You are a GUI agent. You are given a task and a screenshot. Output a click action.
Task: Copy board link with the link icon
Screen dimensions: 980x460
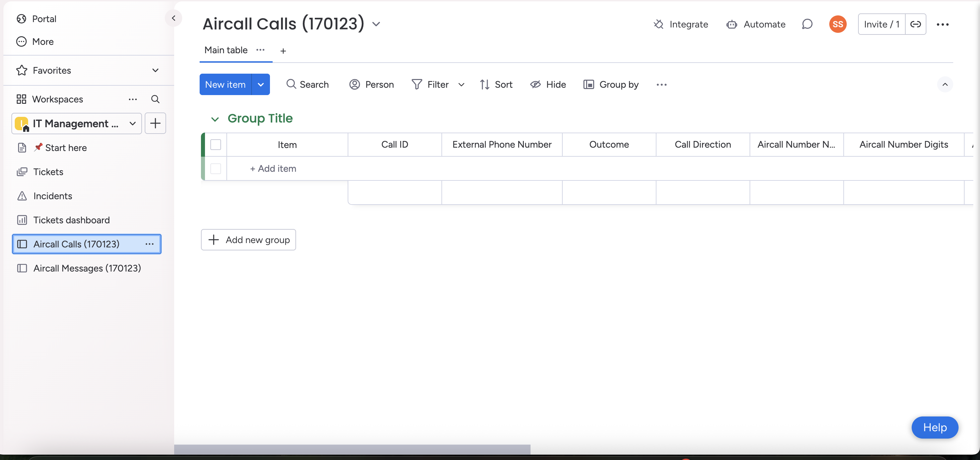click(x=915, y=24)
